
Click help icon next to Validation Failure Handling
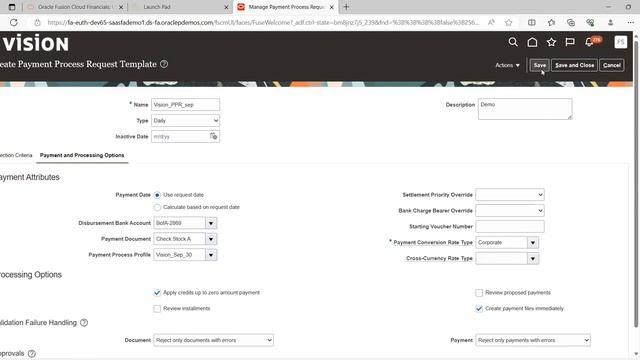coord(84,322)
